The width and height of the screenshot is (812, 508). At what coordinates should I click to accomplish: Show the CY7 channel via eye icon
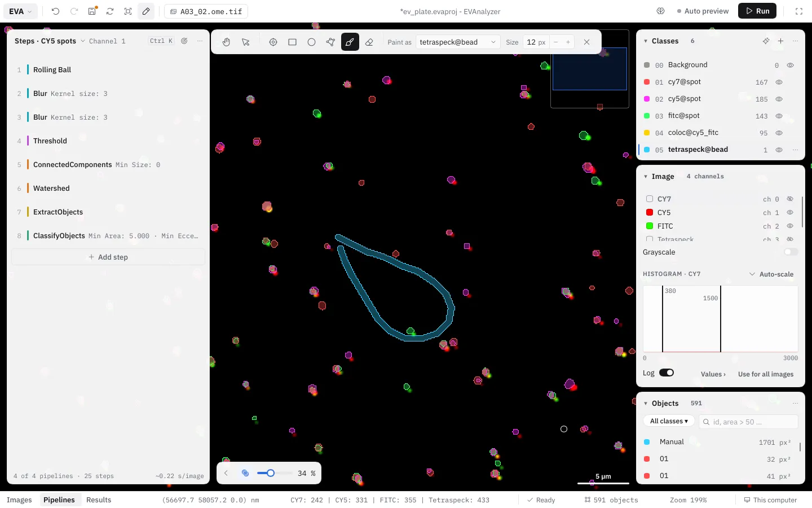click(790, 199)
